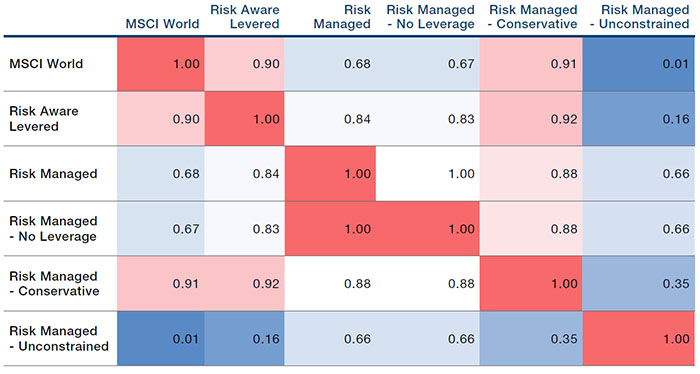700x374 pixels.
Task: Select the 0.01 cell in Risk Managed - Unconstrained row
Action: point(161,338)
